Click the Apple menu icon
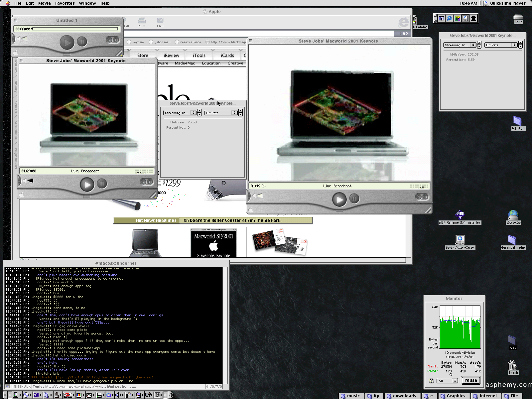This screenshot has width=532, height=399. point(8,3)
